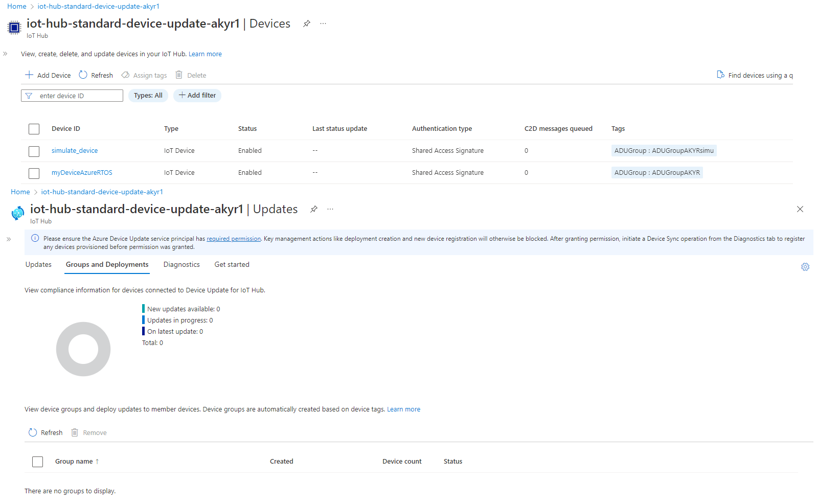The width and height of the screenshot is (840, 504).
Task: Refresh the device list
Action: click(96, 75)
